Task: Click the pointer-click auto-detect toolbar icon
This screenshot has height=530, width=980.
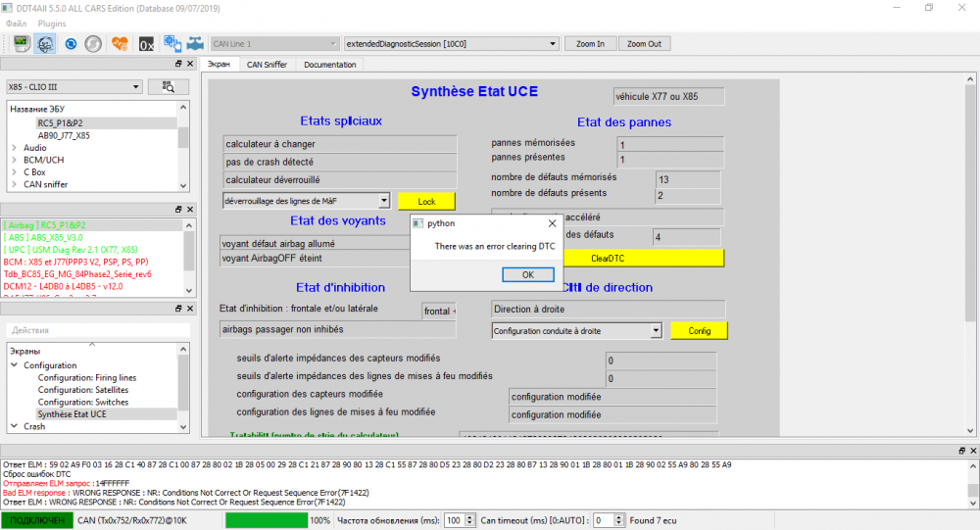Action: pos(172,44)
